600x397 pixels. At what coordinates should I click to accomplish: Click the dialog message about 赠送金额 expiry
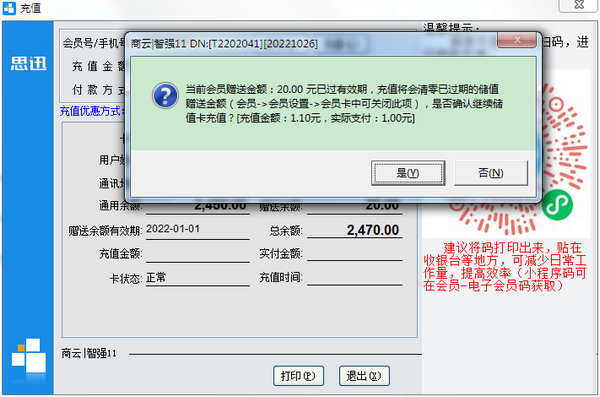[344, 104]
